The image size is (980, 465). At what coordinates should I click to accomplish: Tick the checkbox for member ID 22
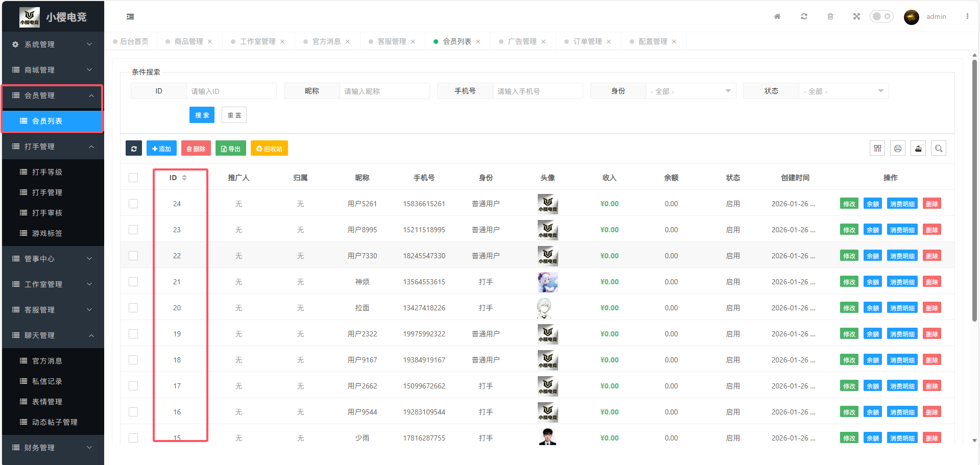click(x=133, y=256)
